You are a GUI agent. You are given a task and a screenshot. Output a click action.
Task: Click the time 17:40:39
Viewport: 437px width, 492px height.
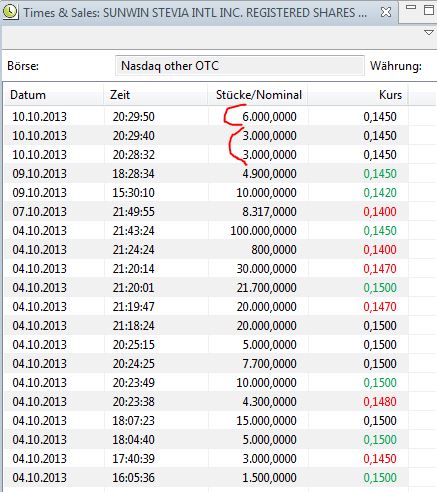tap(133, 459)
